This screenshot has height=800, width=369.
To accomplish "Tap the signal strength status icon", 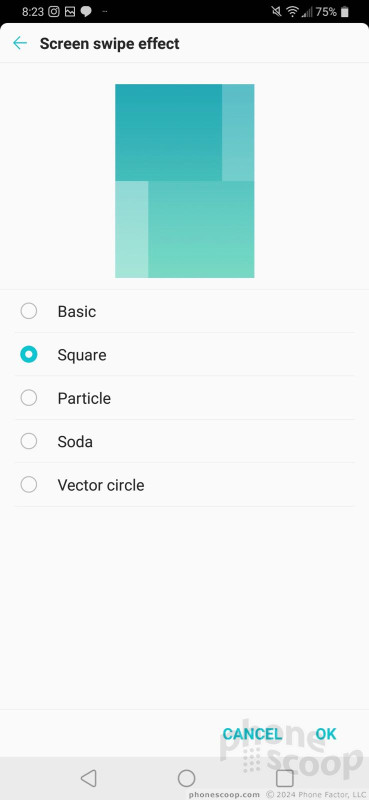I will click(x=307, y=12).
